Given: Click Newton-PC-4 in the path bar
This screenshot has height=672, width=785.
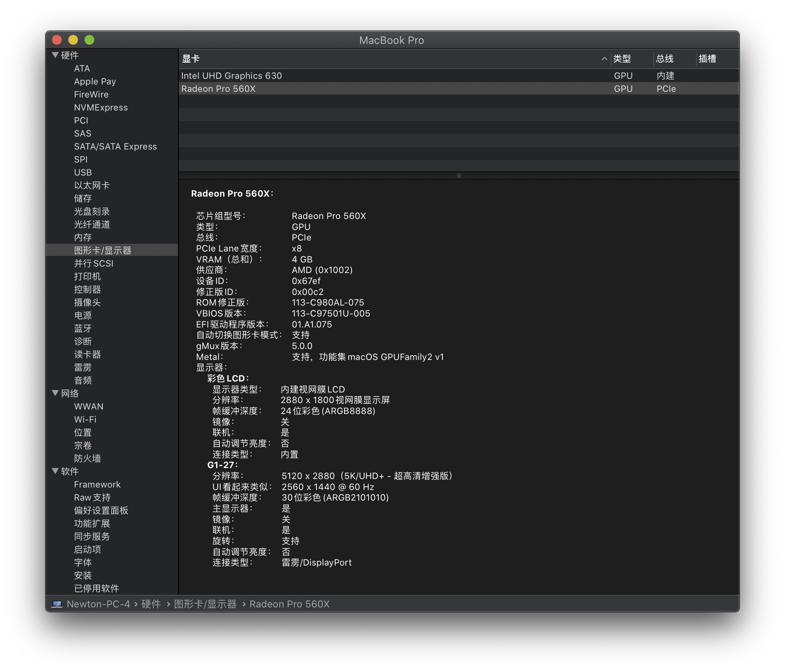Looking at the screenshot, I should (98, 604).
